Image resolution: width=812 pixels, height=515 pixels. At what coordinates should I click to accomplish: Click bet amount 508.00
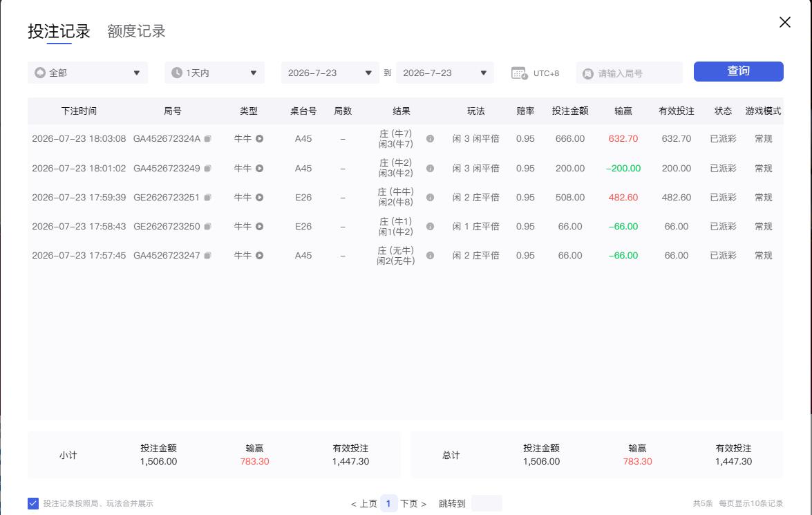point(570,198)
